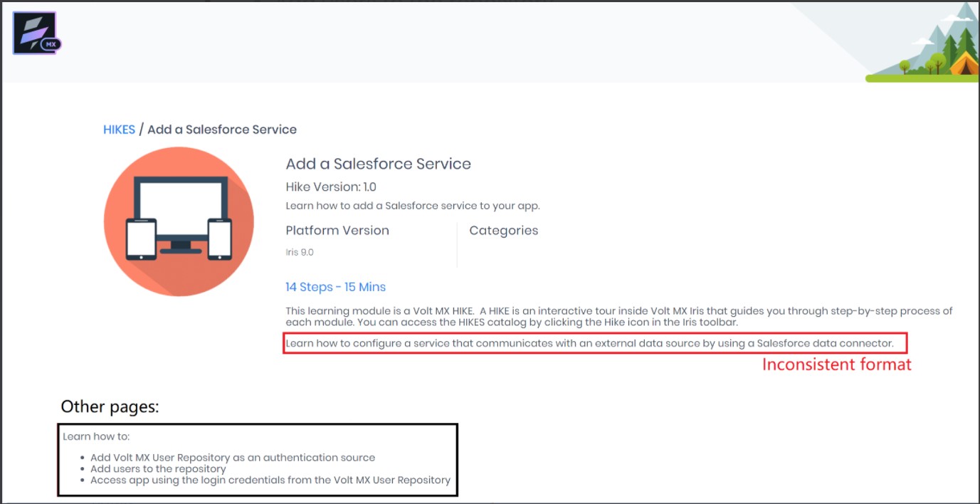The height and width of the screenshot is (504, 980).
Task: Click bullet Add Volt MX User Repository as authentication source
Action: coord(233,458)
